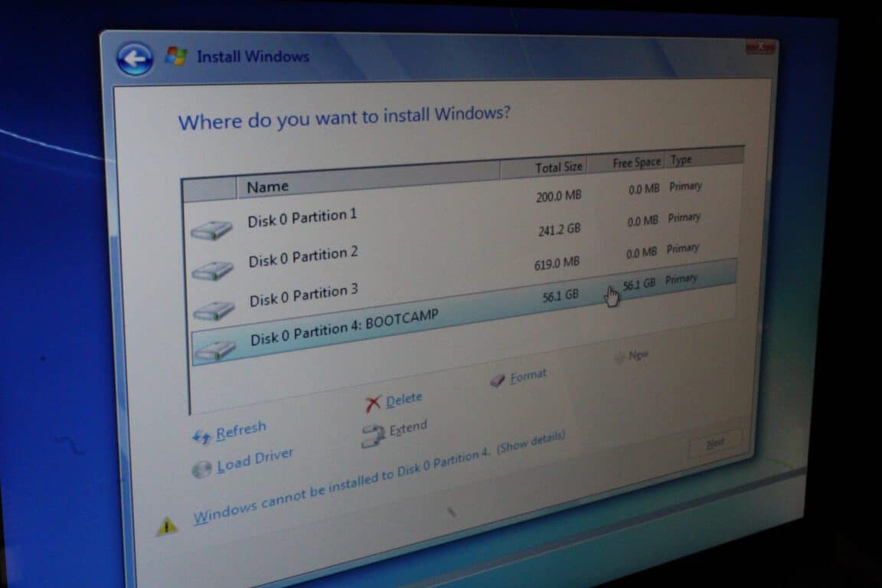Viewport: 882px width, 588px height.
Task: Click the blue back arrow button
Action: pyautogui.click(x=135, y=59)
